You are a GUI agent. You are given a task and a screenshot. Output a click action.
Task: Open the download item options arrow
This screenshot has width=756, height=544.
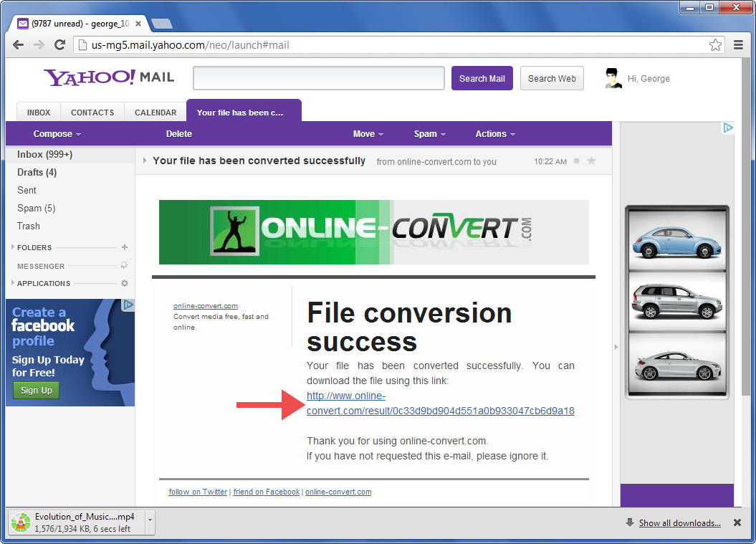click(x=150, y=520)
